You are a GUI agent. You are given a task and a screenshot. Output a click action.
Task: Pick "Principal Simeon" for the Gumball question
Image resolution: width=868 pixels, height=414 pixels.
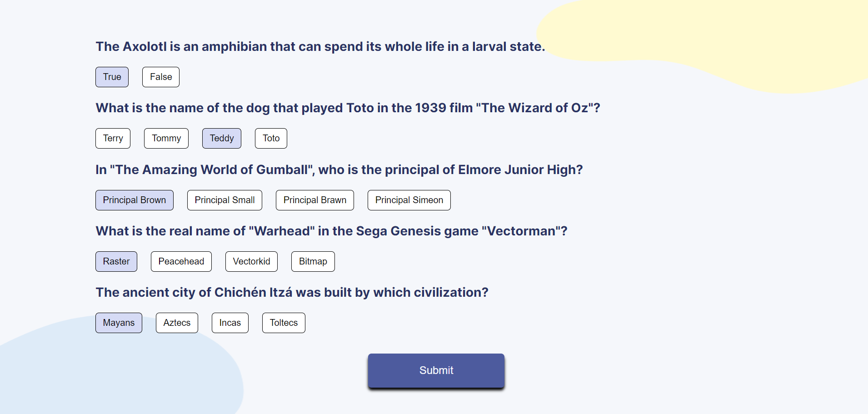409,200
